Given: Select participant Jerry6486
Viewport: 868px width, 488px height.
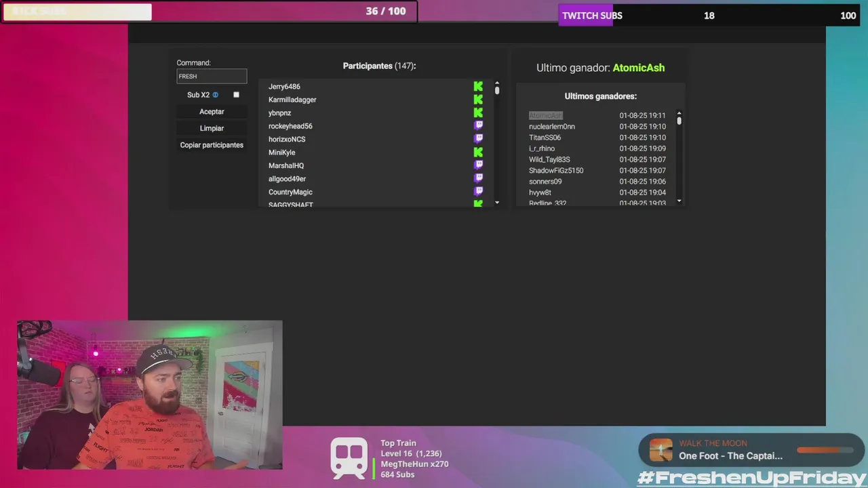Looking at the screenshot, I should (284, 87).
